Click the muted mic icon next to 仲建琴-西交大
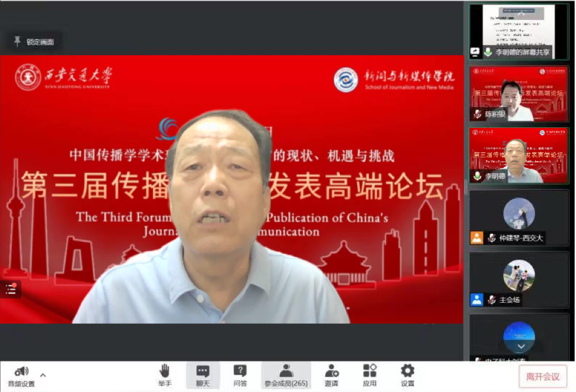 [x=491, y=238]
